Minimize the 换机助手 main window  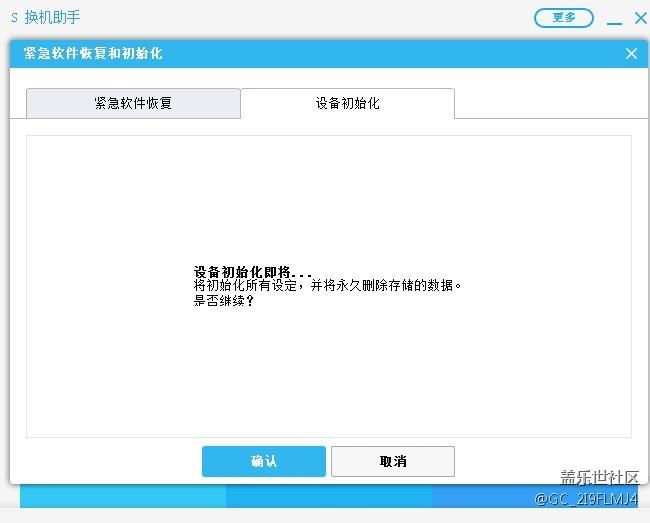(614, 23)
